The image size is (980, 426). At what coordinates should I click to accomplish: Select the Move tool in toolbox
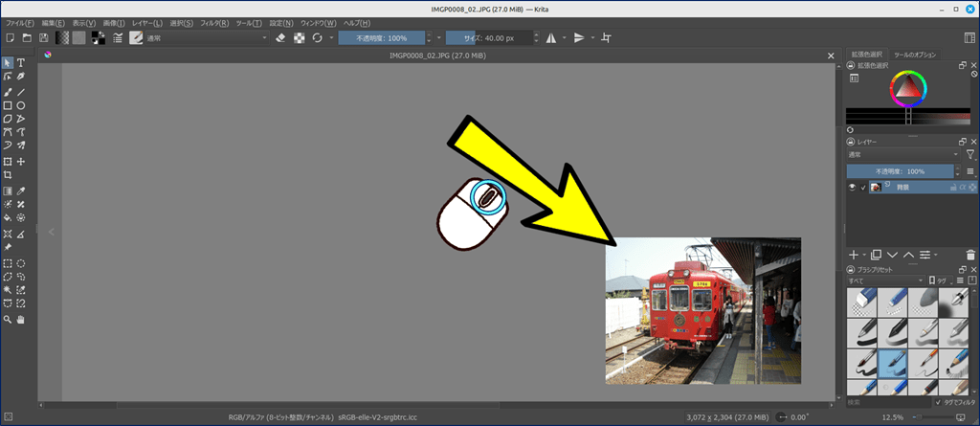pyautogui.click(x=21, y=162)
